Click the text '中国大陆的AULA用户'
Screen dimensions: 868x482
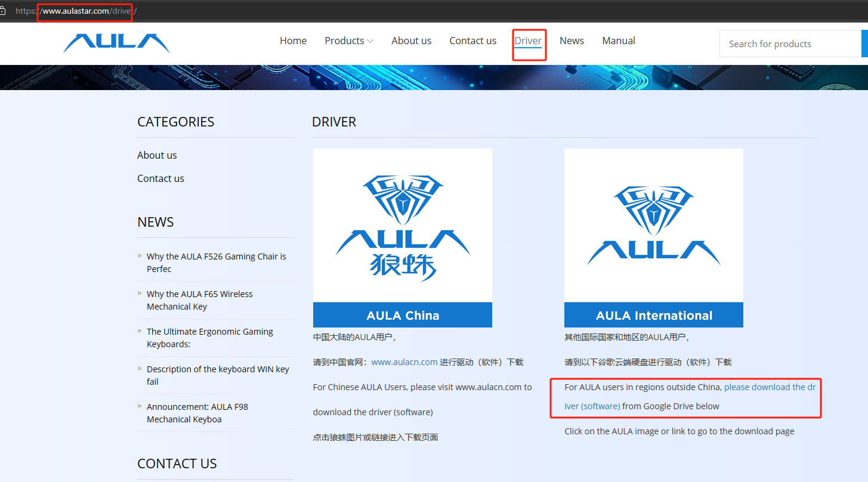click(x=355, y=337)
